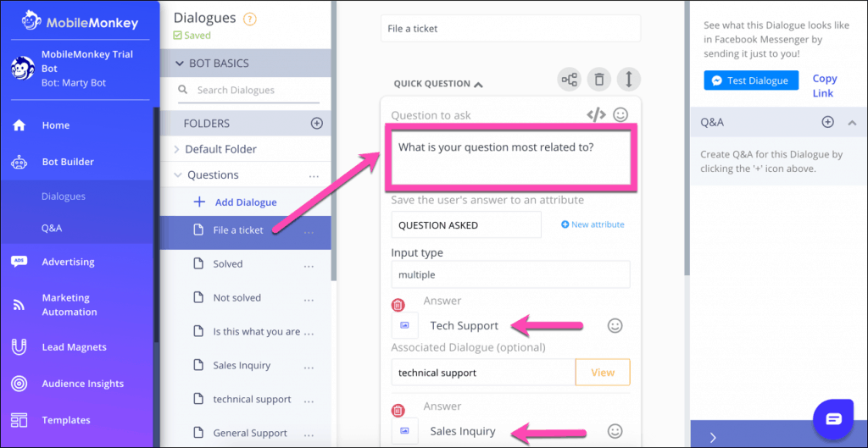Viewport: 868px width, 448px height.
Task: Open options for technical support dialogue
Action: click(309, 401)
